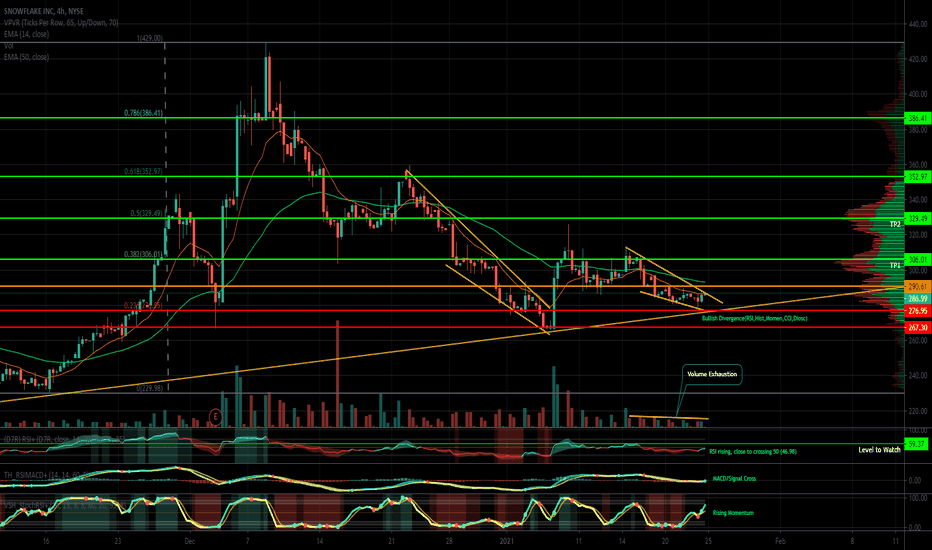Click the green 59.37 RSI level tag
Image resolution: width=932 pixels, height=550 pixels.
click(917, 444)
